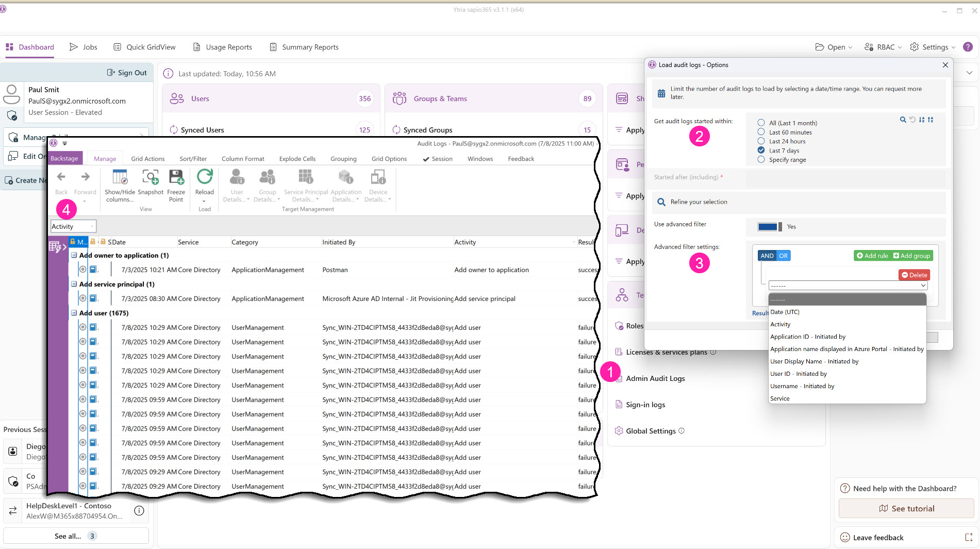This screenshot has height=549, width=980.
Task: Switch to the Manage ribbon tab
Action: click(x=105, y=158)
